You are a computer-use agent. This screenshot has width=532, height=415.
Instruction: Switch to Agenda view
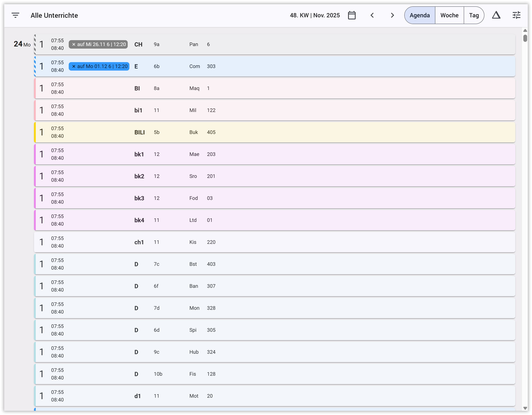tap(420, 15)
